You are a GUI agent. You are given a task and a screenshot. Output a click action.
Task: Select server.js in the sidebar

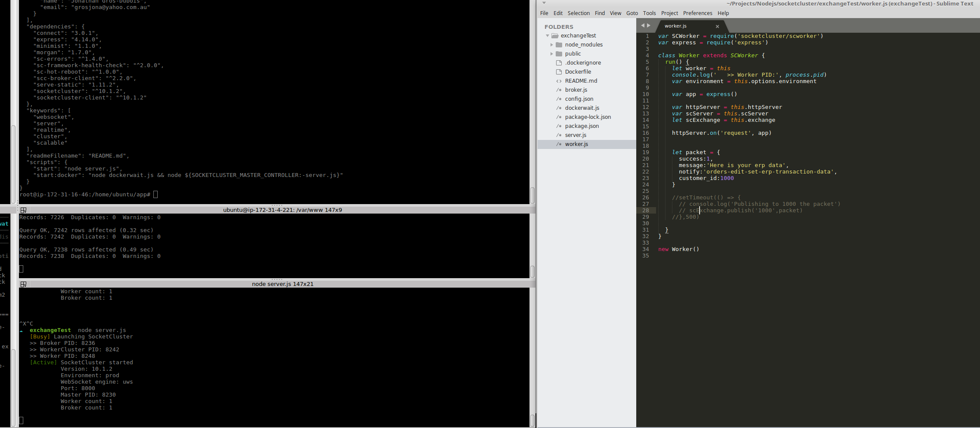(x=576, y=135)
